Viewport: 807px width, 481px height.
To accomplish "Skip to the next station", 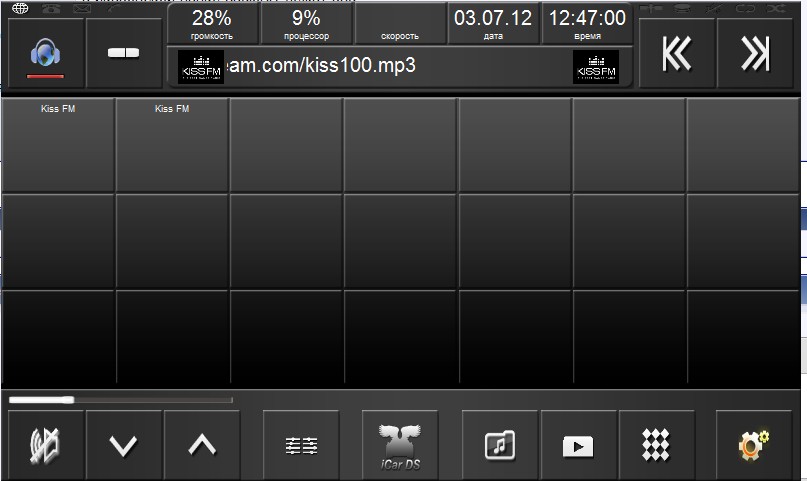I will [755, 54].
